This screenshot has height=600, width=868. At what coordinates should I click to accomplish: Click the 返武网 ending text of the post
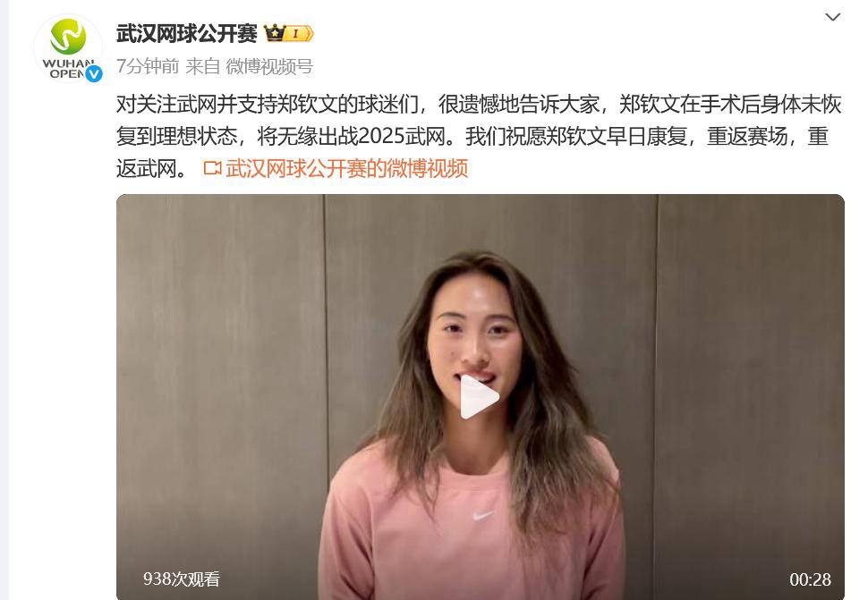coord(146,168)
